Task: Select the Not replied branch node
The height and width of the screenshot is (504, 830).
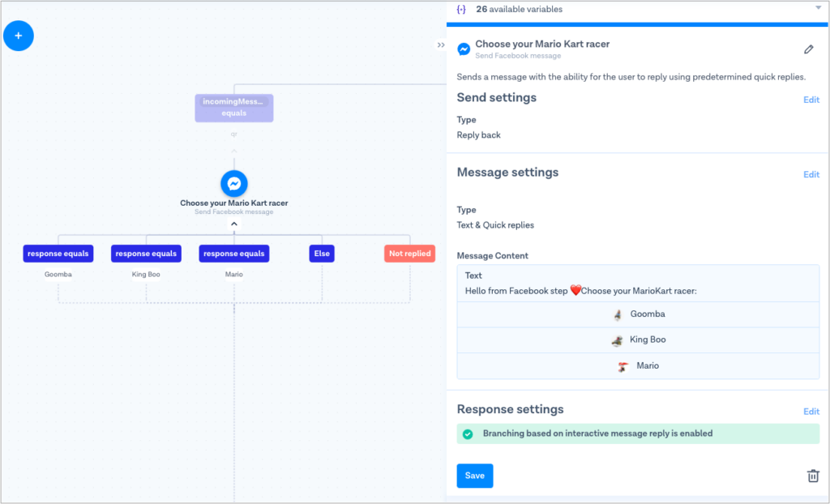Action: [409, 253]
